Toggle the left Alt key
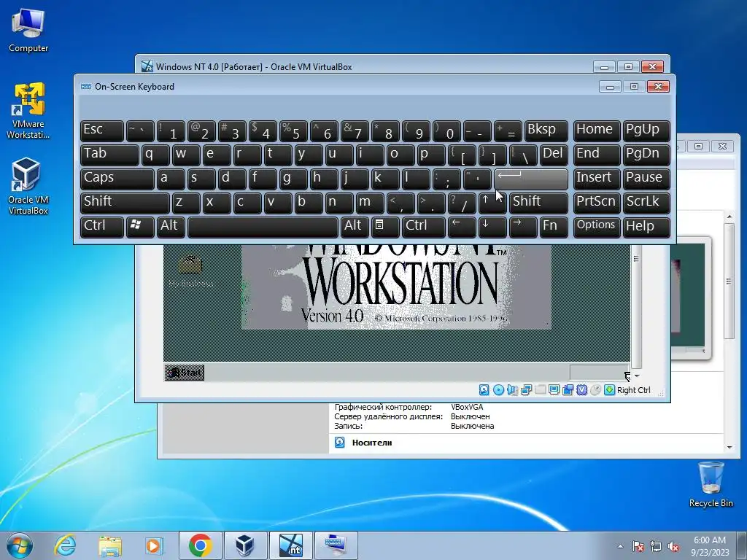This screenshot has width=747, height=560. (171, 226)
